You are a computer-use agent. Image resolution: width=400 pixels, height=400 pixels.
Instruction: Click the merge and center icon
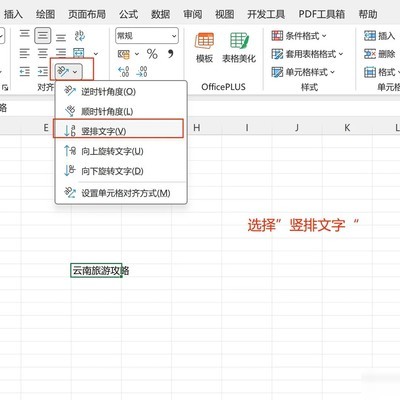(x=79, y=53)
